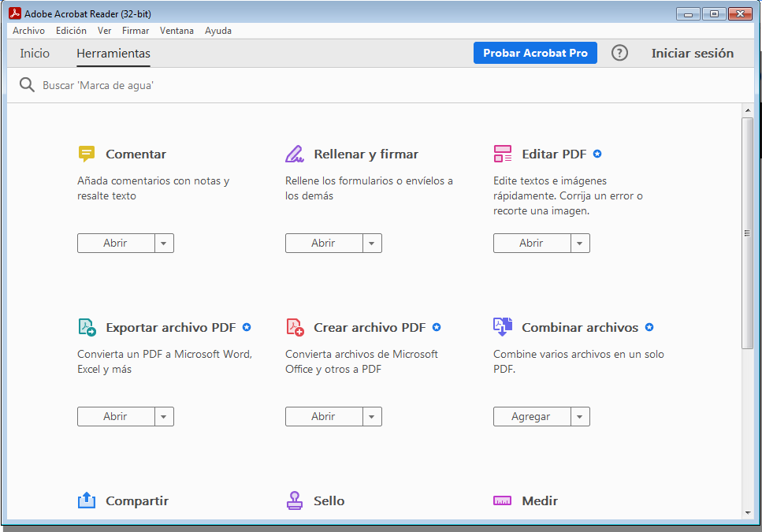Click the premium star badge beside Crear archivo PDF
762x532 pixels.
(x=437, y=327)
